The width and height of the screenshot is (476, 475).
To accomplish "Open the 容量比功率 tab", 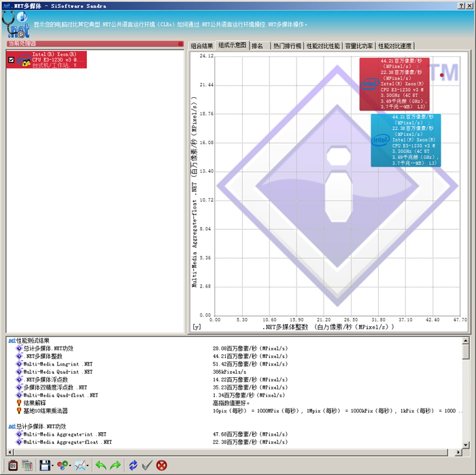I will 359,46.
